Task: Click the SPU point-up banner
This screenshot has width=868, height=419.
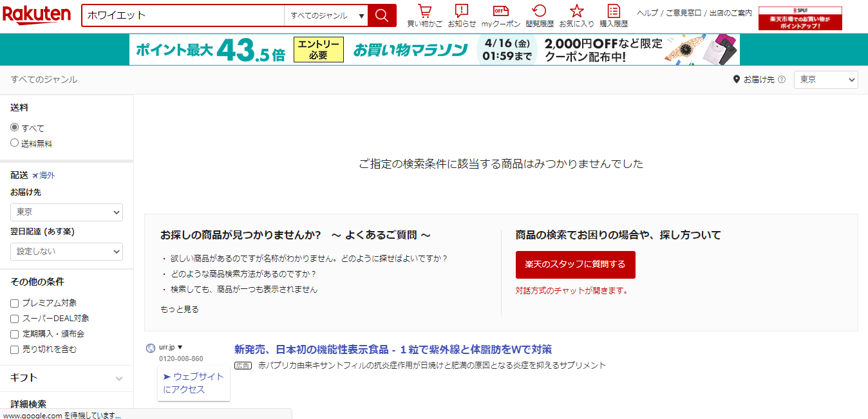Action: [800, 18]
